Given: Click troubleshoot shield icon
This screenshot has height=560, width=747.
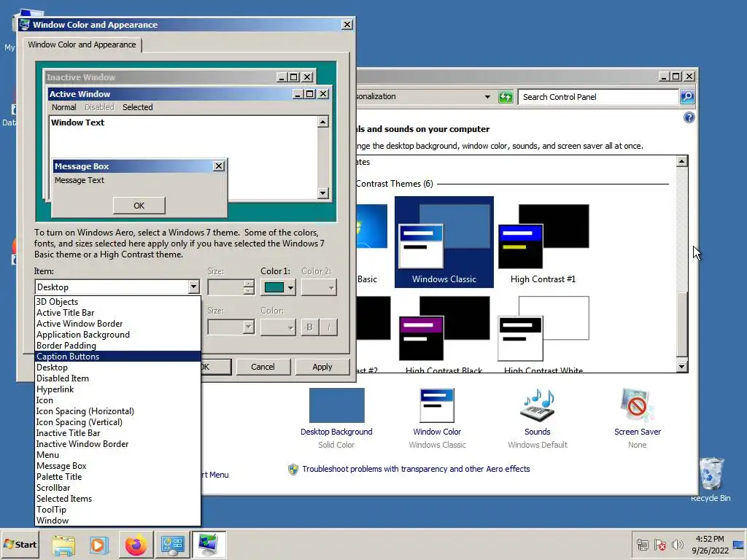Looking at the screenshot, I should coord(293,470).
